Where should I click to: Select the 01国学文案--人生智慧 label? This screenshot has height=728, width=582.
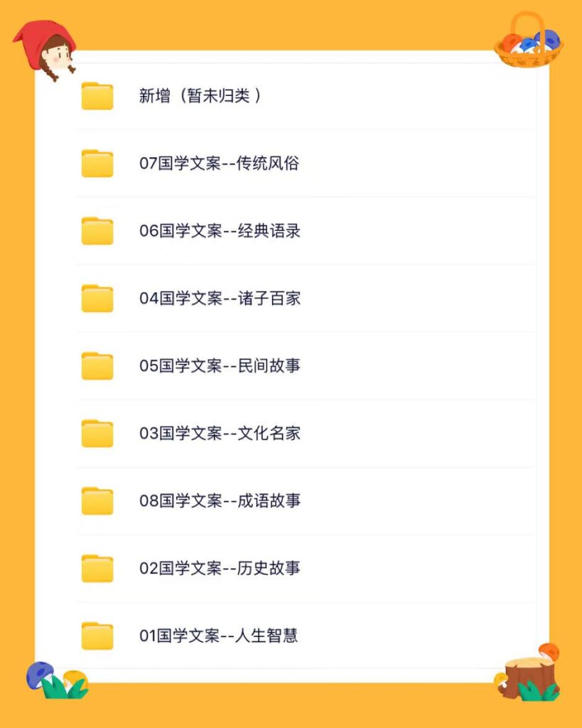coord(218,636)
